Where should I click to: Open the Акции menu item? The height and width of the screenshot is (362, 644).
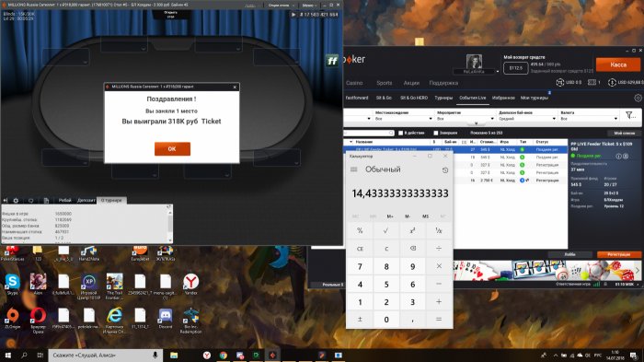coord(411,83)
